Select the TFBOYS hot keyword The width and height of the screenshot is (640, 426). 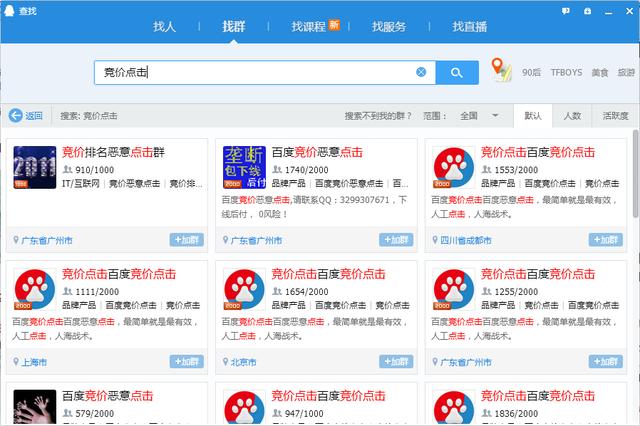566,73
